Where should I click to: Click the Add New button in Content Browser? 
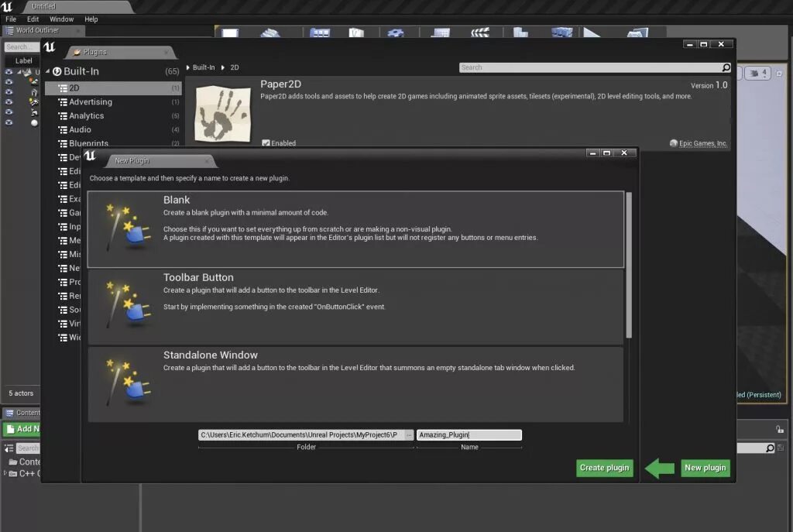[x=22, y=429]
